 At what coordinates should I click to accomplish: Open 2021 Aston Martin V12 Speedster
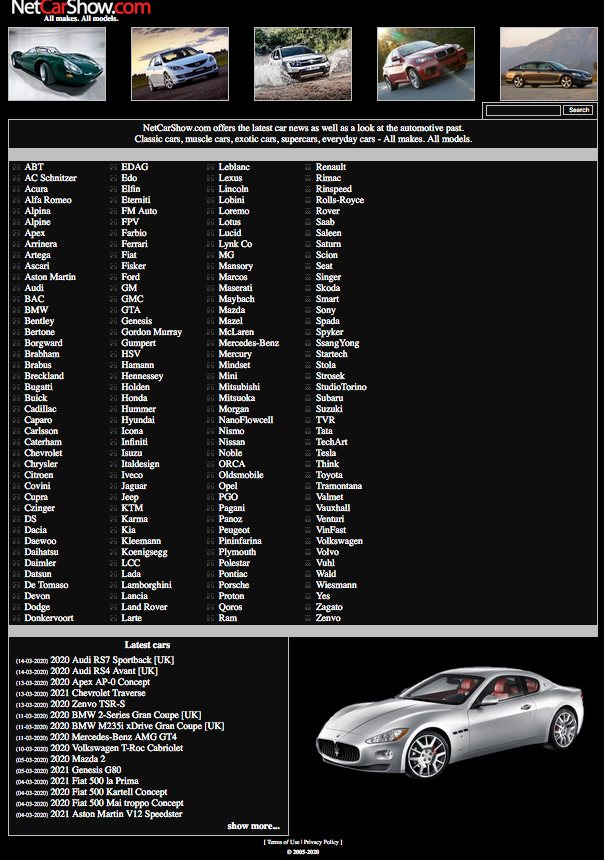(x=116, y=814)
